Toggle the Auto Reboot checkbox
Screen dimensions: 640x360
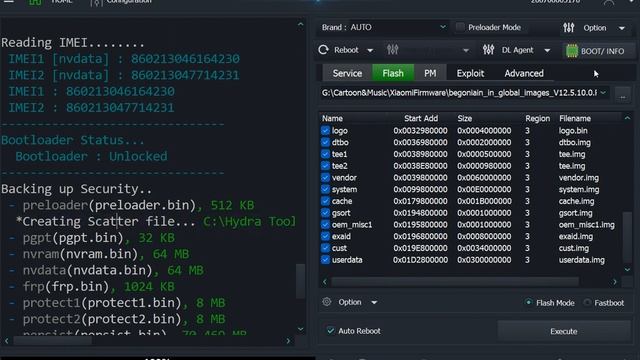click(x=330, y=331)
